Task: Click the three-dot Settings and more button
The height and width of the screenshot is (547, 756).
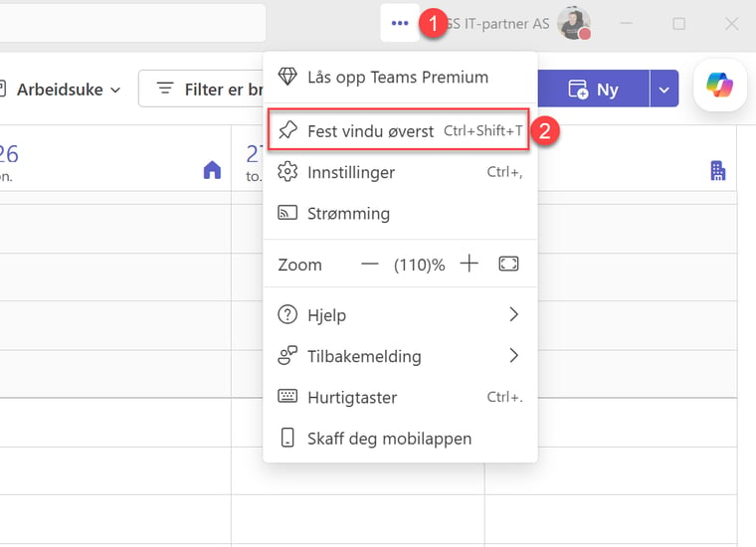Action: click(x=400, y=24)
